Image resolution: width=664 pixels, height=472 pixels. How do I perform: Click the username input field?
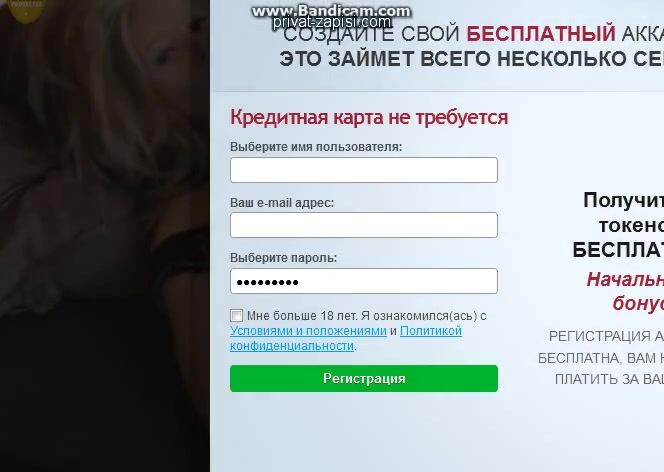[x=364, y=170]
